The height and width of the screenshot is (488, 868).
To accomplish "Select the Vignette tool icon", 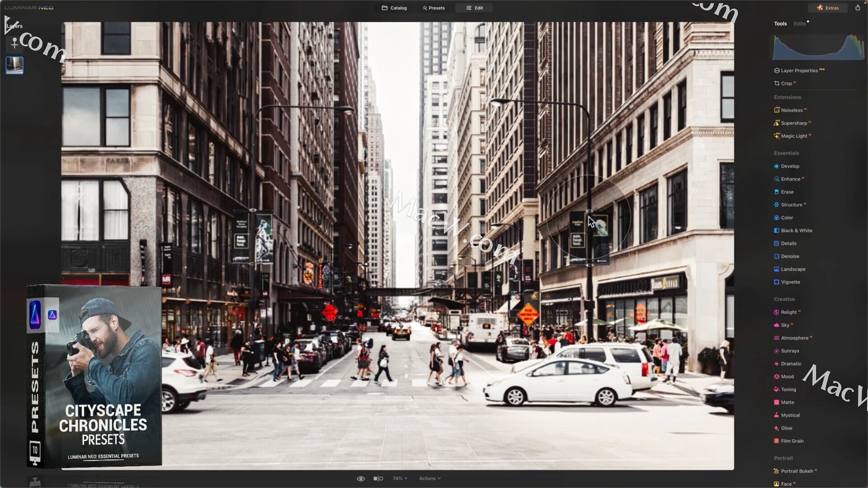I will [x=776, y=282].
